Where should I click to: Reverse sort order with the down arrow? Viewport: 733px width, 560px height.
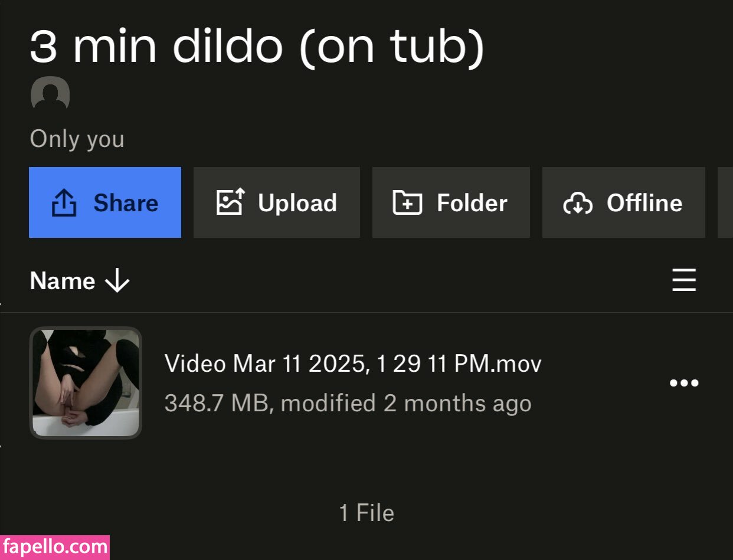click(117, 281)
